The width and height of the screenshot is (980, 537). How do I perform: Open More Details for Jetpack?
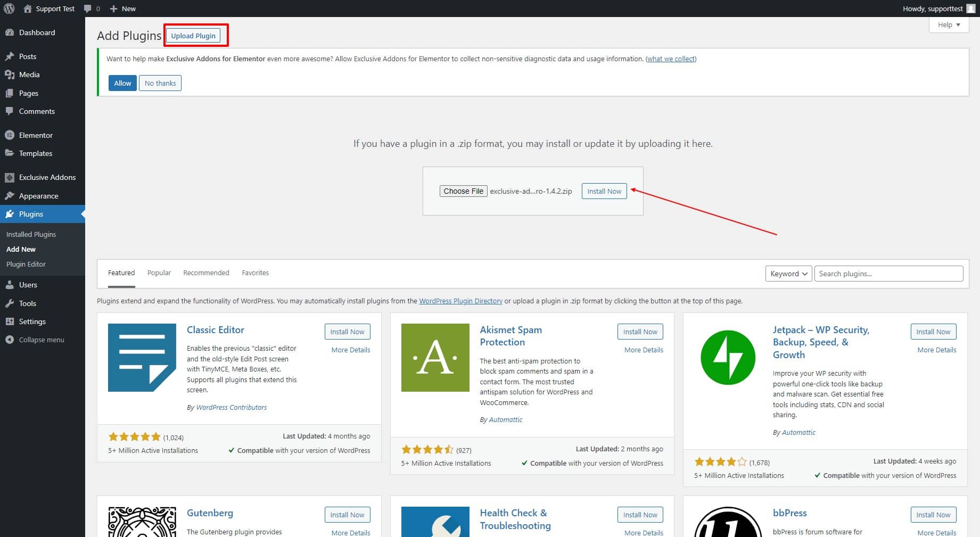click(x=937, y=350)
